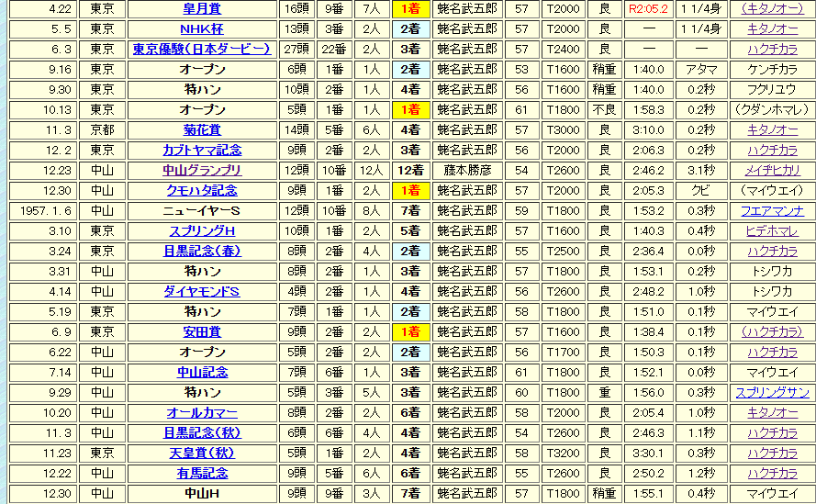Open ハクチカラ link in the 6.22 row
The height and width of the screenshot is (504, 816).
[x=772, y=353]
